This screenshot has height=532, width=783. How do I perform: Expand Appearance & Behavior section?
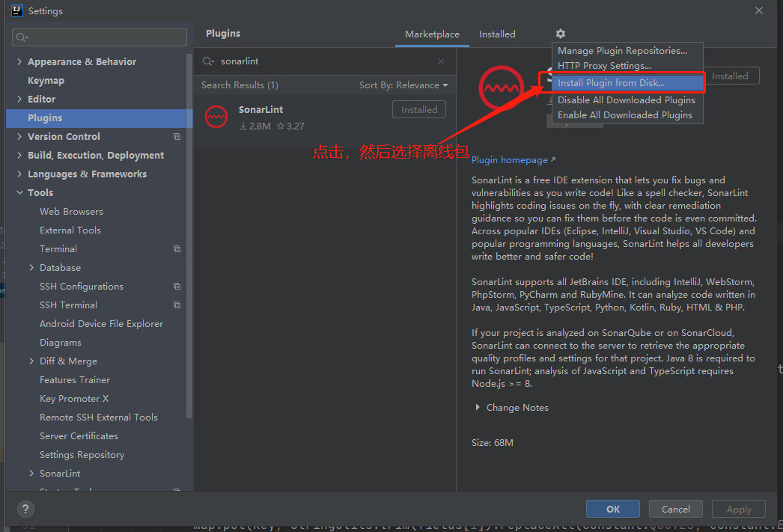click(19, 62)
